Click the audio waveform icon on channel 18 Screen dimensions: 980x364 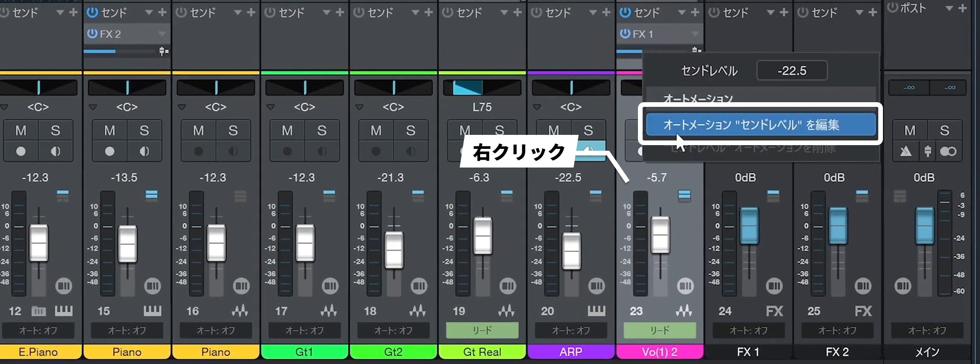pyautogui.click(x=417, y=311)
